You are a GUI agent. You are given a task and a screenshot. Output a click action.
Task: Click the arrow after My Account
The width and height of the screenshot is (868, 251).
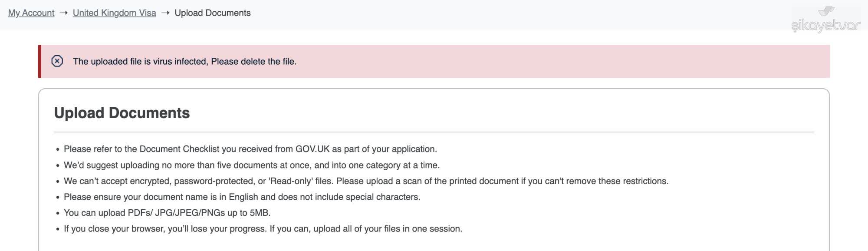tap(63, 13)
